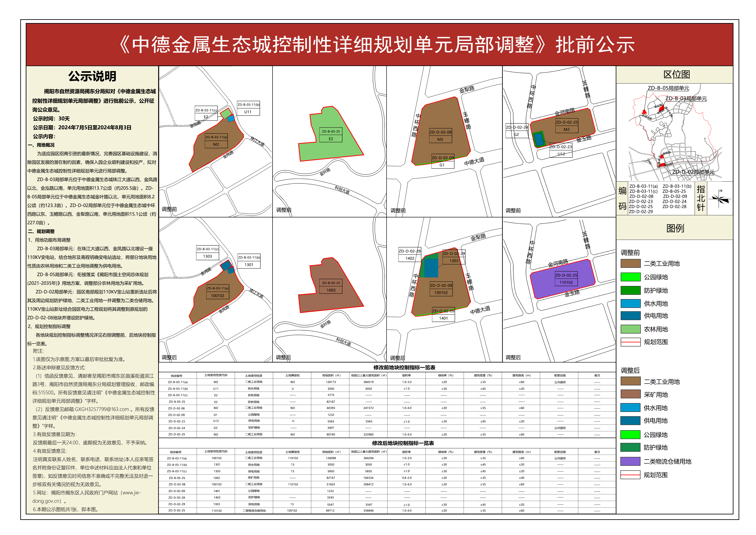Click the 384519 building area cell
Image resolution: width=756 pixels, height=535 pixels.
(368, 382)
